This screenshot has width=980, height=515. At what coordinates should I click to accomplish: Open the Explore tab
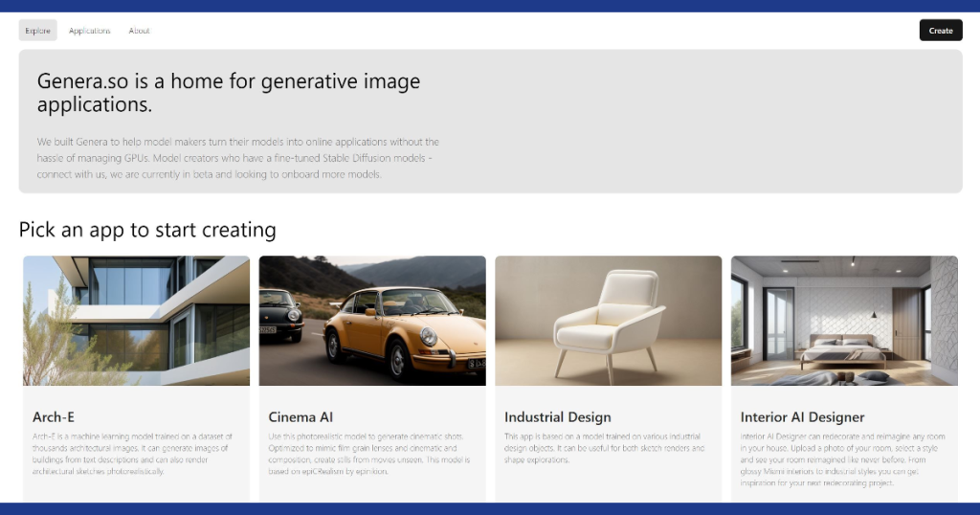coord(38,31)
